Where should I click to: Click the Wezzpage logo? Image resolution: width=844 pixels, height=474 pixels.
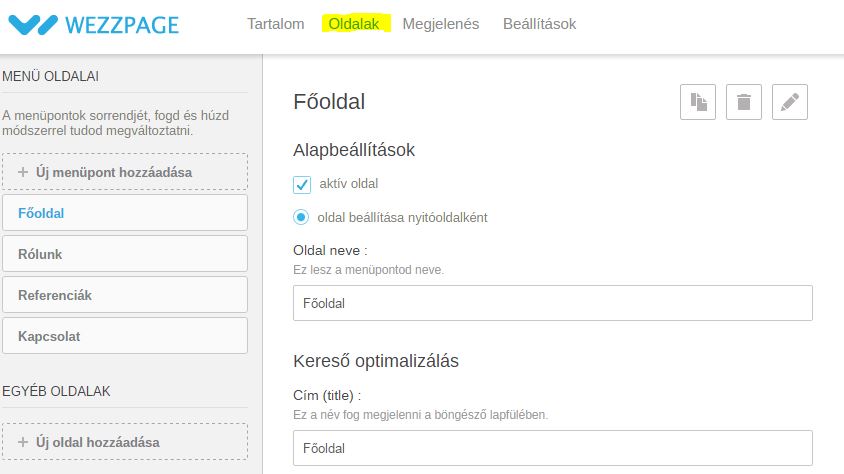94,25
